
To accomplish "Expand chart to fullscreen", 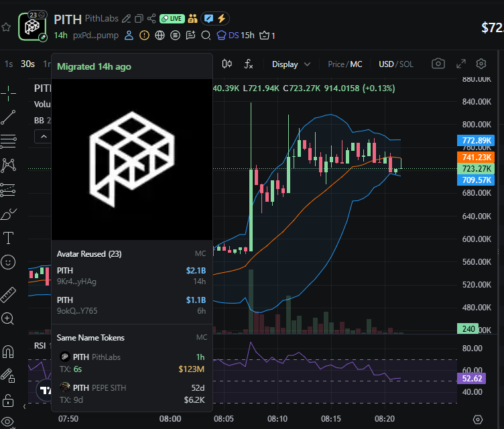I will coord(461,64).
